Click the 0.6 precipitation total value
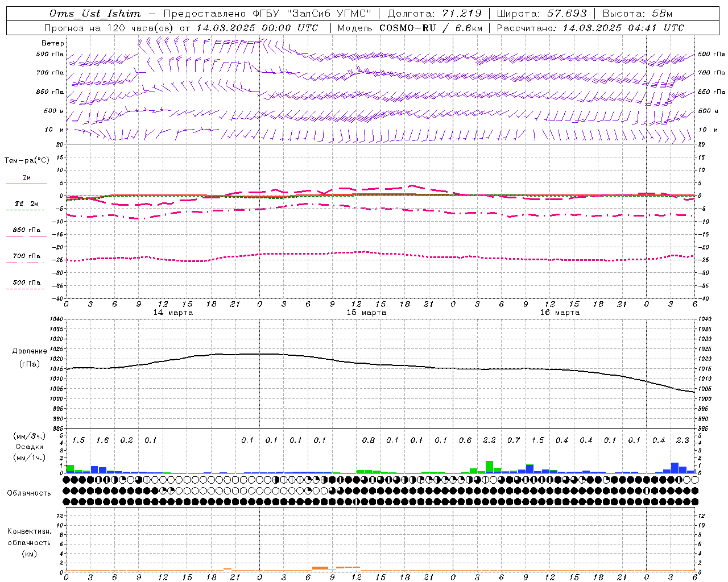 465,440
